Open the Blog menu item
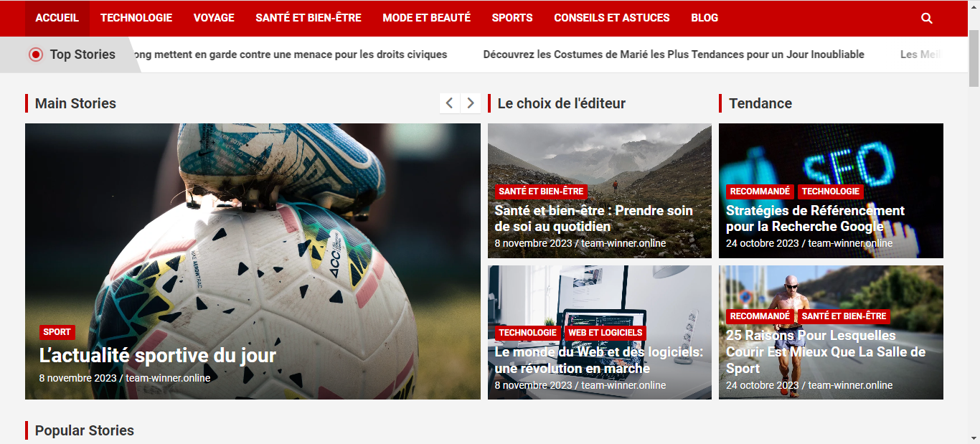Viewport: 980px width, 444px height. (x=705, y=18)
